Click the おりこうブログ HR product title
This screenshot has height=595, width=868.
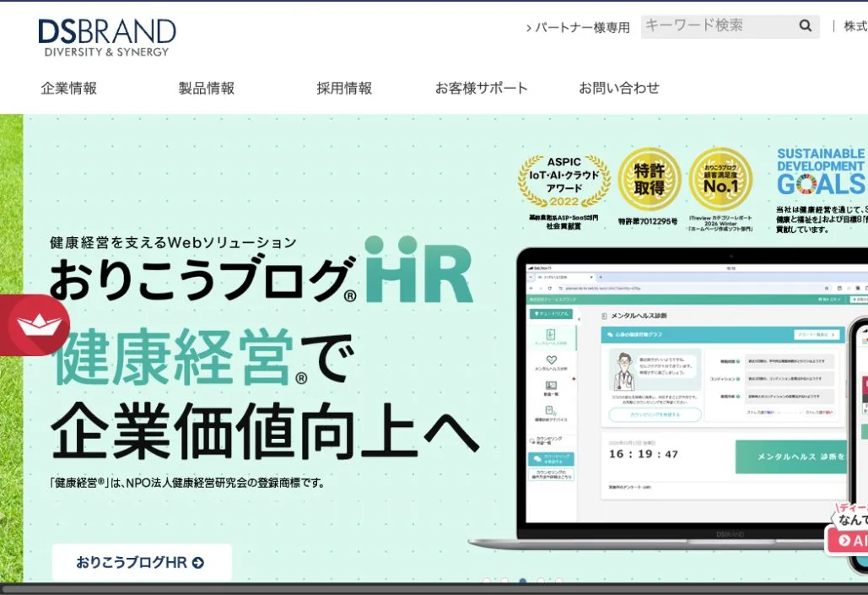pyautogui.click(x=261, y=270)
